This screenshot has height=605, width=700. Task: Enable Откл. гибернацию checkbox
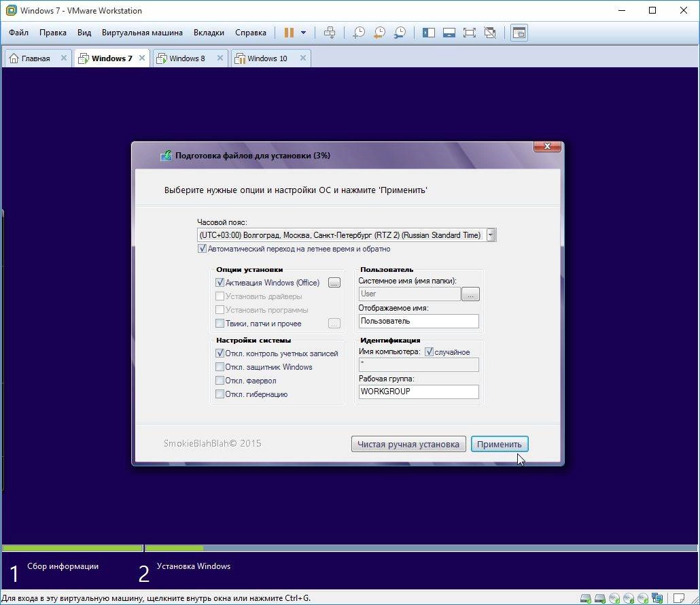[x=220, y=394]
